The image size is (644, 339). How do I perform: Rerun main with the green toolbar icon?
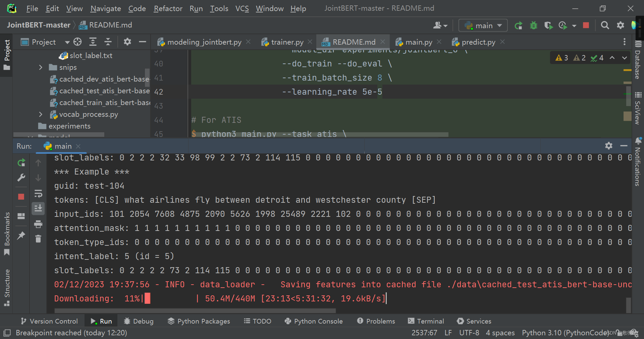(x=519, y=26)
